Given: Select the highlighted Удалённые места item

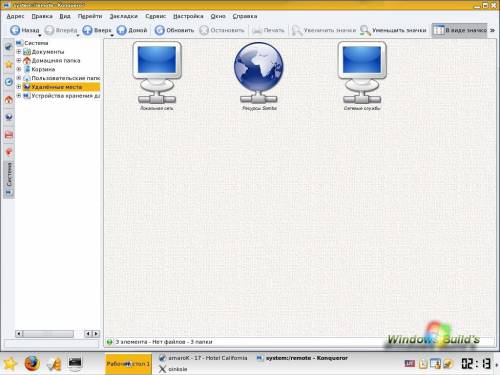Looking at the screenshot, I should (x=61, y=87).
